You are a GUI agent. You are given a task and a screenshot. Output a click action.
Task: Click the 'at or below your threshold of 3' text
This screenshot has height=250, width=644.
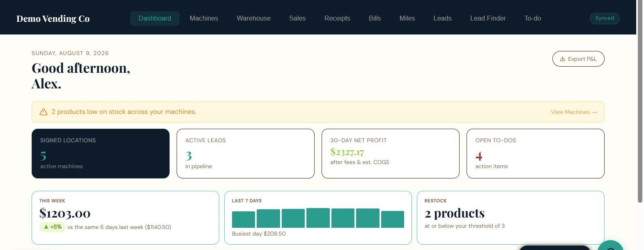[x=465, y=226]
